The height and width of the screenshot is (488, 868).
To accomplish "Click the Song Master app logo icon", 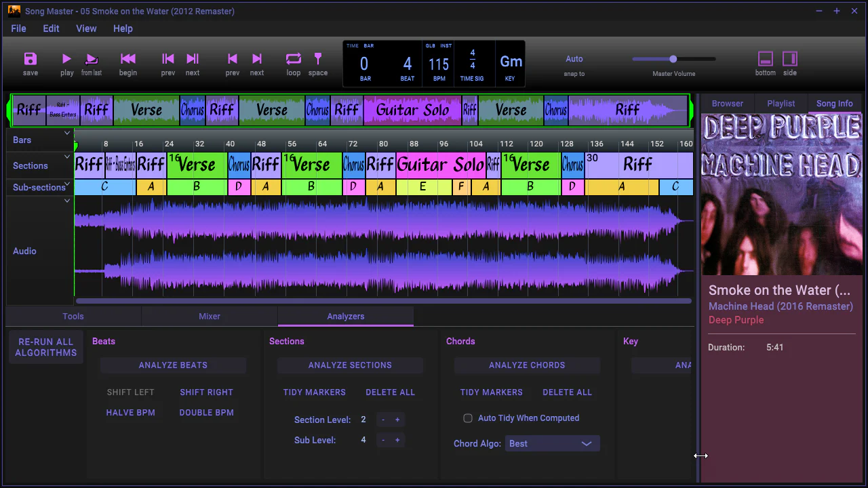I will 14,11.
